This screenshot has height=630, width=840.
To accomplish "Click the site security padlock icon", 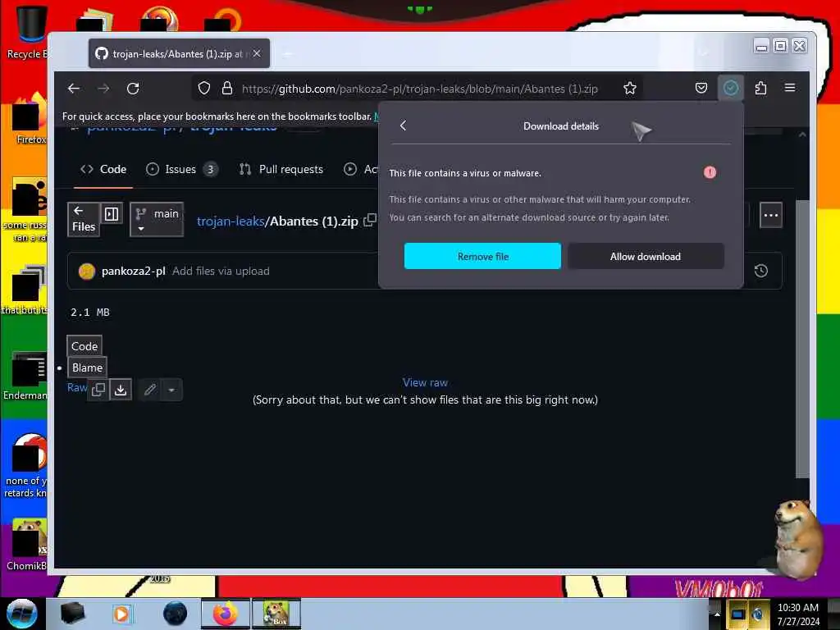I will tap(227, 89).
